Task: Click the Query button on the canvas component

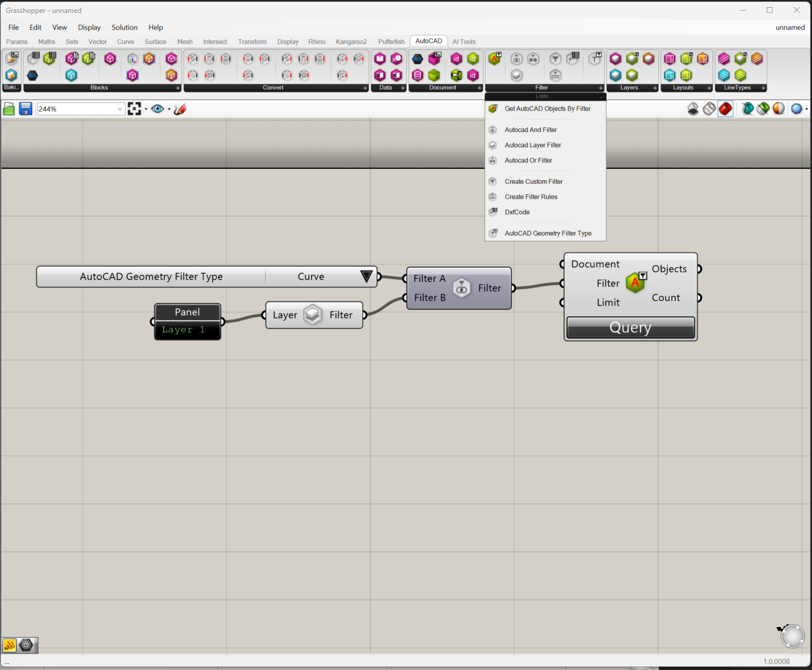Action: [x=630, y=327]
